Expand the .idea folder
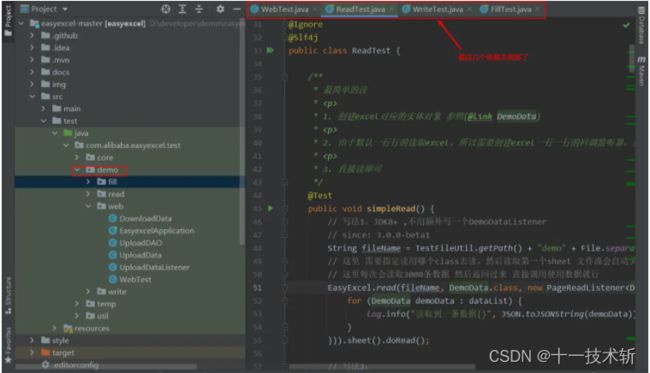The height and width of the screenshot is (373, 650). click(32, 48)
